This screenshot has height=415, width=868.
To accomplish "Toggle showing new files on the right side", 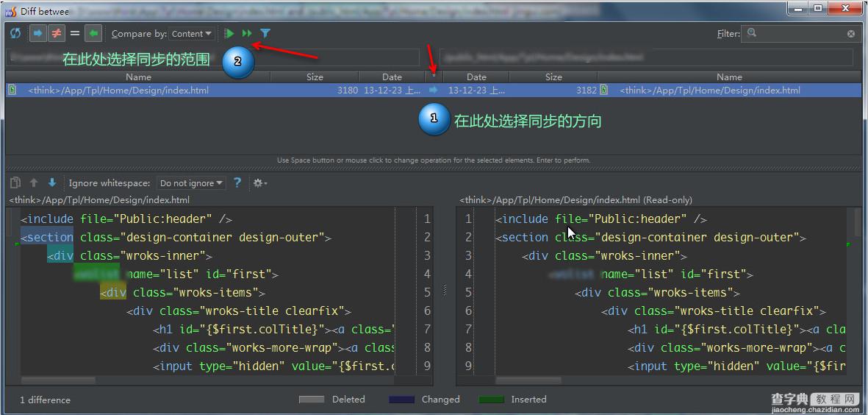I will pos(93,34).
